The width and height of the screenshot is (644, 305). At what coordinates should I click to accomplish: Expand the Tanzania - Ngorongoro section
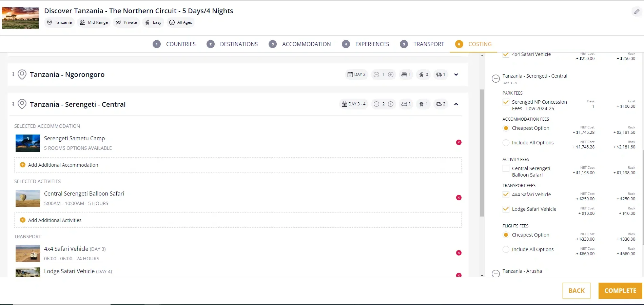(456, 75)
